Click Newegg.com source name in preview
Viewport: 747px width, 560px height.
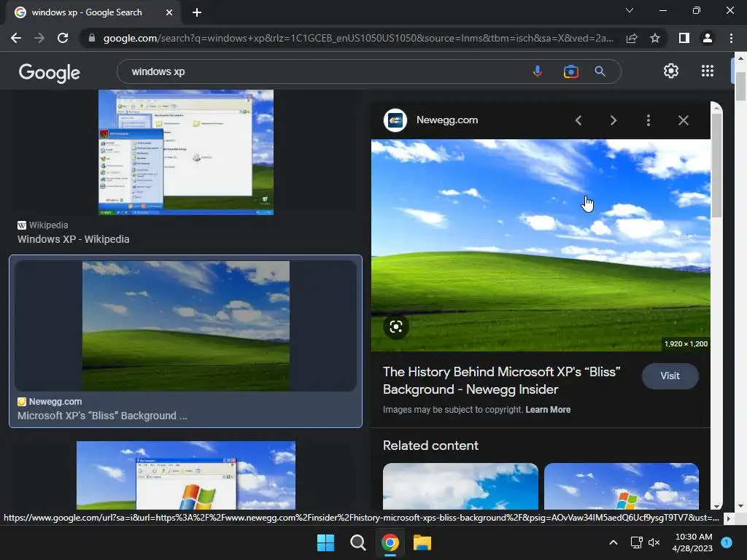(x=447, y=120)
